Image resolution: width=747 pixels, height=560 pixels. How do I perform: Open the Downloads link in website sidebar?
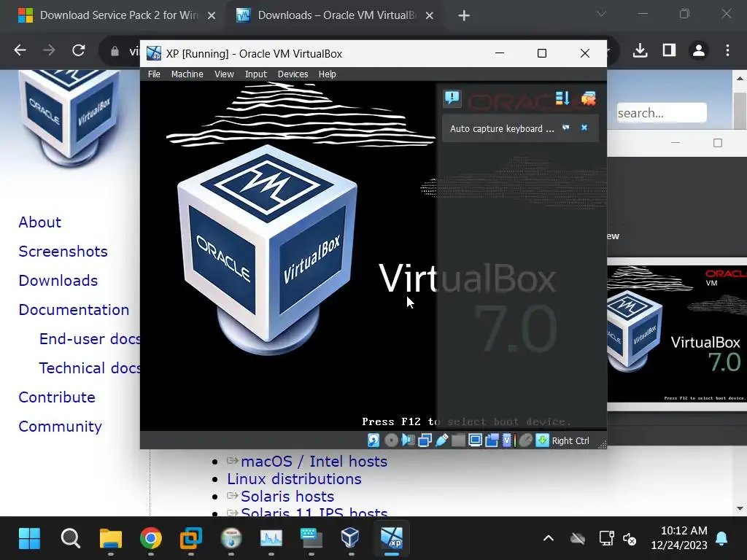(x=58, y=281)
